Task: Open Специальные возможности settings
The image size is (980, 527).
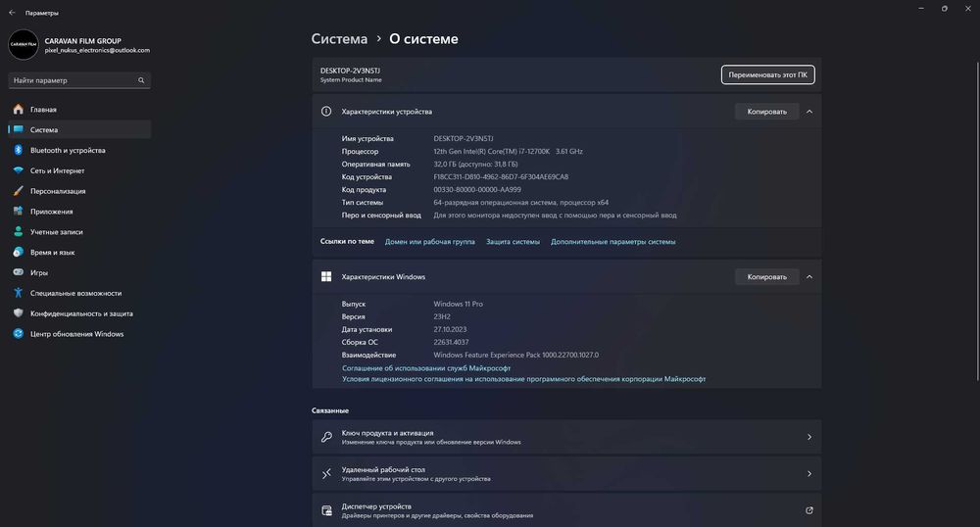Action: coord(79,293)
